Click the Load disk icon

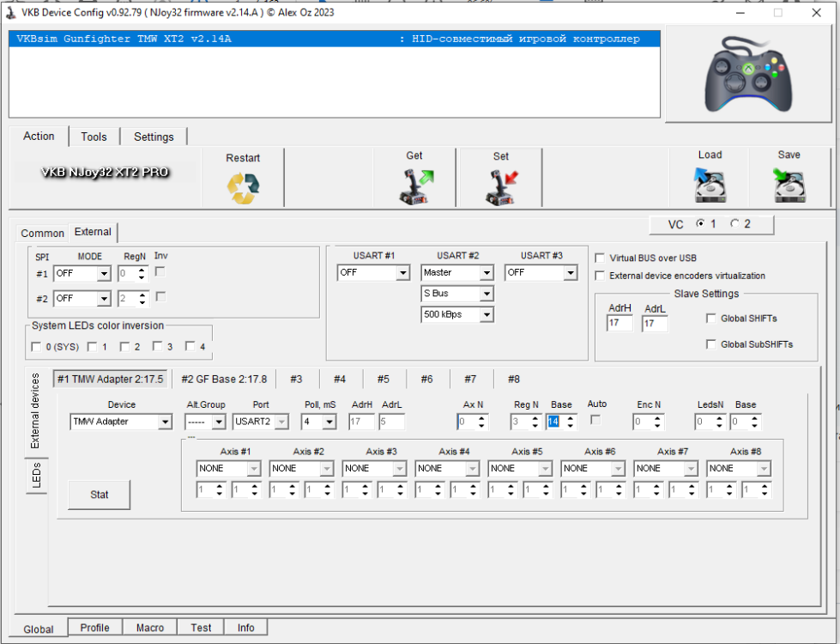click(x=709, y=185)
